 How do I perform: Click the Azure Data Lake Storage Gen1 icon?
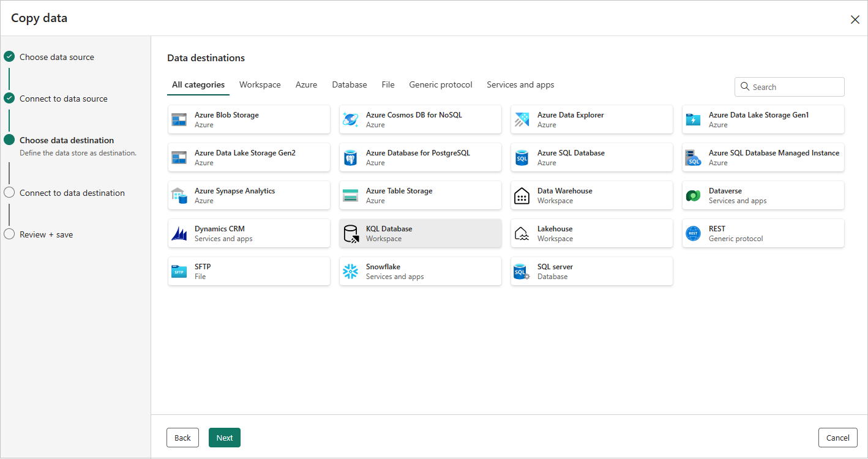tap(693, 119)
